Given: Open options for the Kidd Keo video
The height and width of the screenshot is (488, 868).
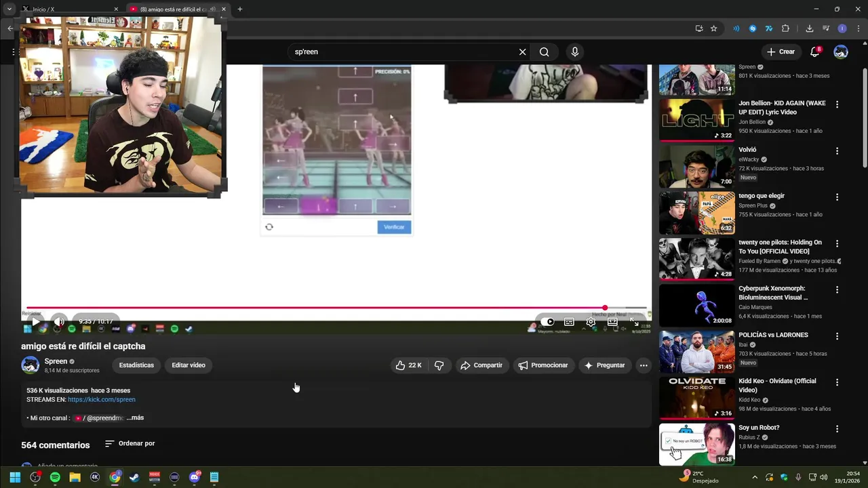Looking at the screenshot, I should 837,382.
